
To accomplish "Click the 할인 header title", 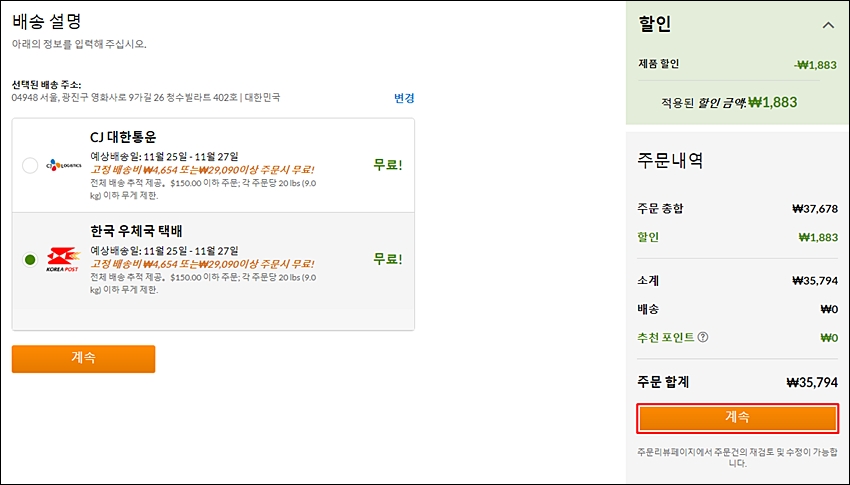I will pos(655,24).
